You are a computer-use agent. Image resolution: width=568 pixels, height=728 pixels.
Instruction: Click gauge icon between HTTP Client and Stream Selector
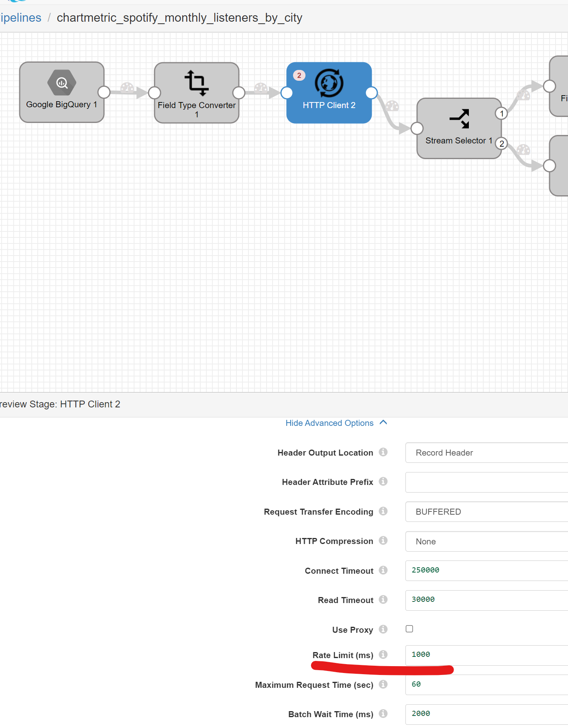click(x=392, y=106)
